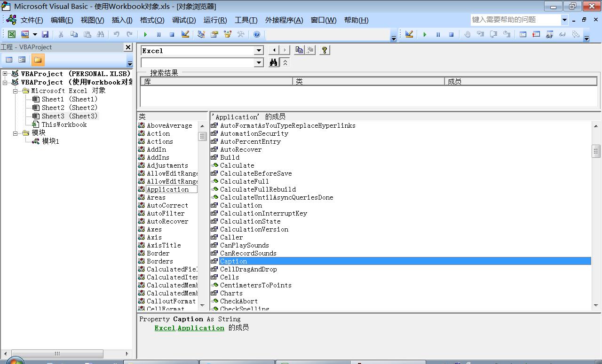
Task: Hide search results using the chevron button
Action: coord(286,62)
